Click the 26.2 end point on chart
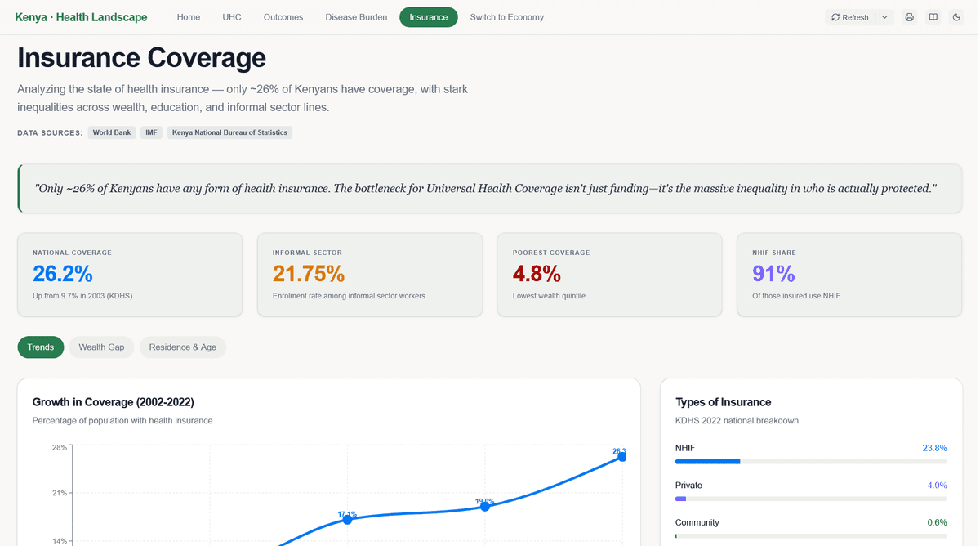The image size is (980, 546). pos(621,457)
